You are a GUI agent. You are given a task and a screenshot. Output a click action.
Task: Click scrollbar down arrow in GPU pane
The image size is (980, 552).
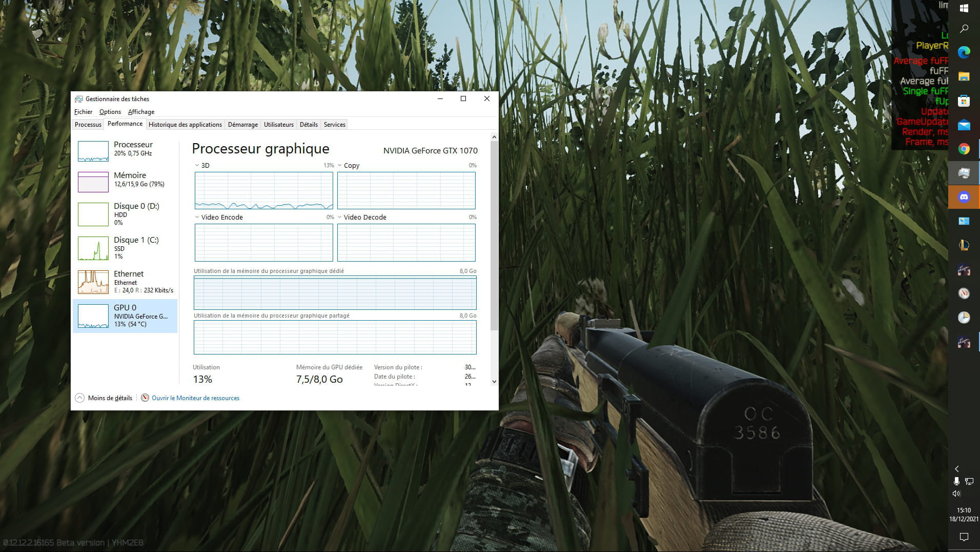(494, 381)
